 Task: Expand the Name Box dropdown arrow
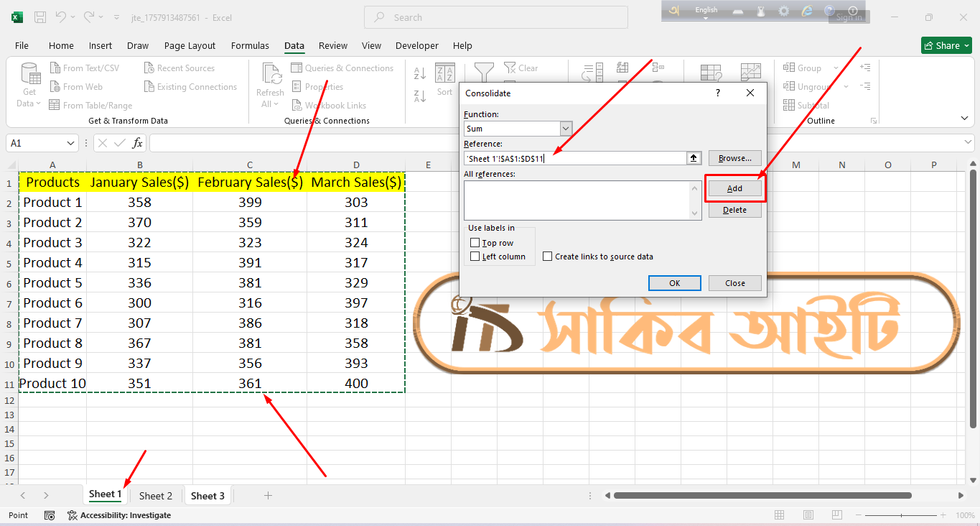[70, 143]
